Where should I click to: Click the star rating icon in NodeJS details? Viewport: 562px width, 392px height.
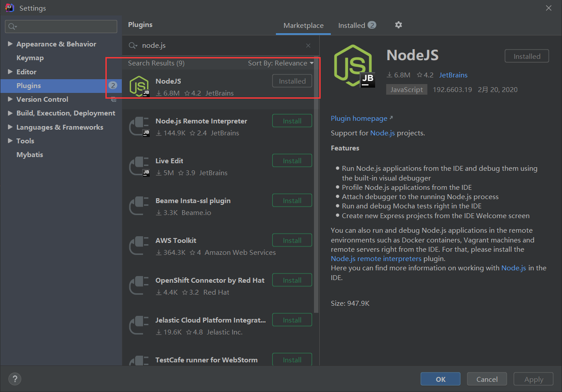tap(419, 75)
